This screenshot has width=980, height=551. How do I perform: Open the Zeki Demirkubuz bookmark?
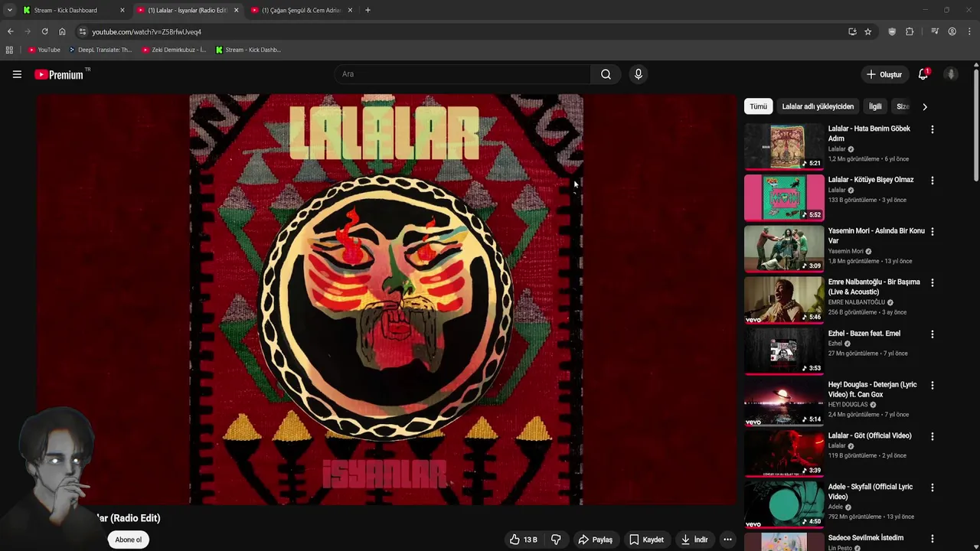(174, 50)
